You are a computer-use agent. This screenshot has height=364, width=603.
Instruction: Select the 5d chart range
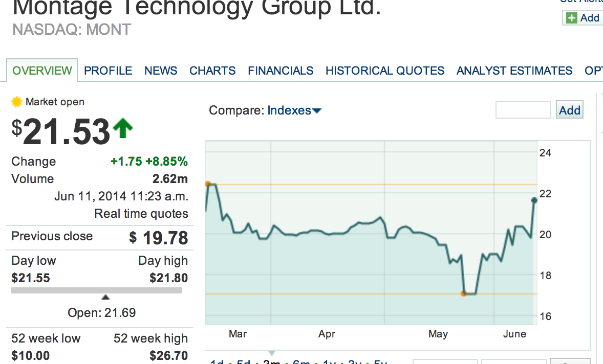[244, 362]
